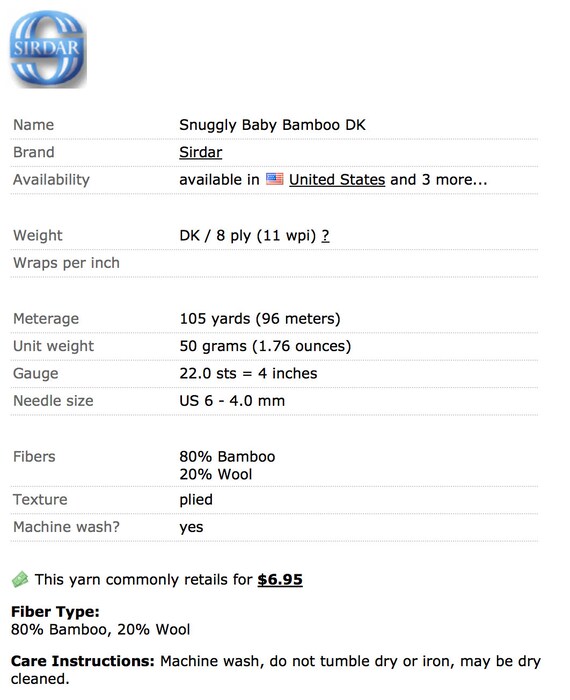570x700 pixels.
Task: Click the Care Instructions heading
Action: [83, 661]
